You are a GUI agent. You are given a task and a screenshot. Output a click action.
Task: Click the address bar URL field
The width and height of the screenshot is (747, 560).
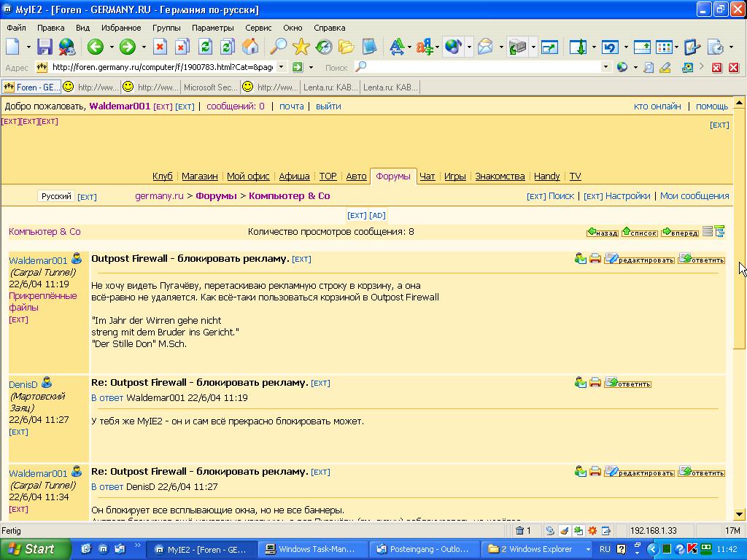coord(162,67)
